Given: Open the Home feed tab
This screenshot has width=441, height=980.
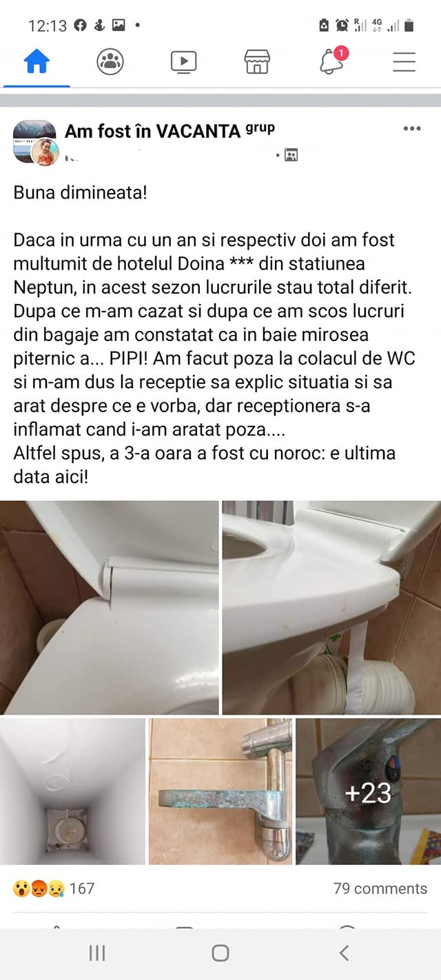Looking at the screenshot, I should [37, 62].
